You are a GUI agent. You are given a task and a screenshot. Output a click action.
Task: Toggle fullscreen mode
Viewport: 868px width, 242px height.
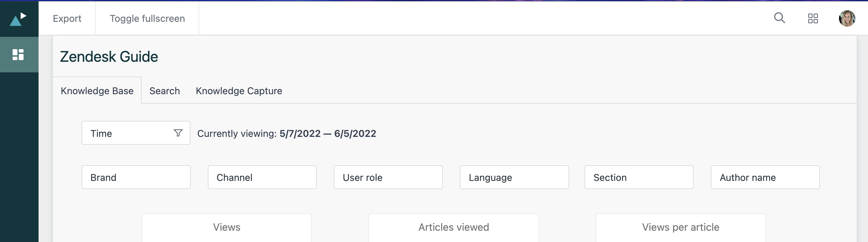147,18
